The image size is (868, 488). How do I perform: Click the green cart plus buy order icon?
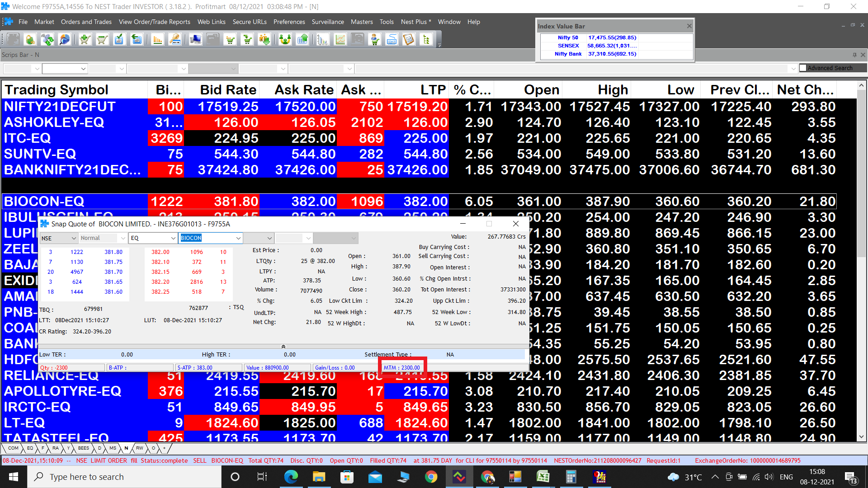pyautogui.click(x=85, y=40)
